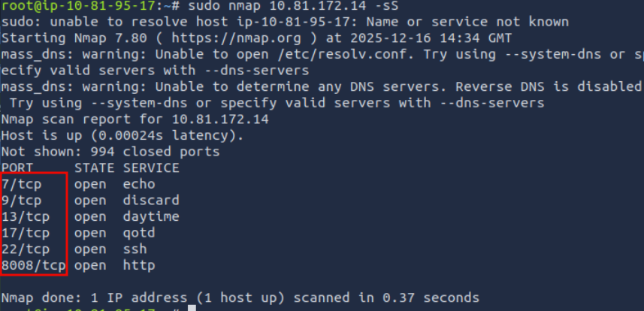This screenshot has width=644, height=311.
Task: Click the SERVICE column header
Action: (151, 168)
